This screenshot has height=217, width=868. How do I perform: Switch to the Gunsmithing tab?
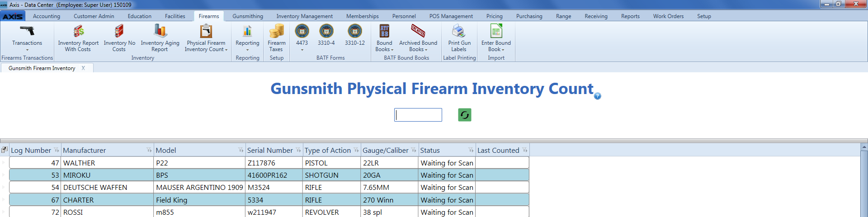tap(248, 16)
